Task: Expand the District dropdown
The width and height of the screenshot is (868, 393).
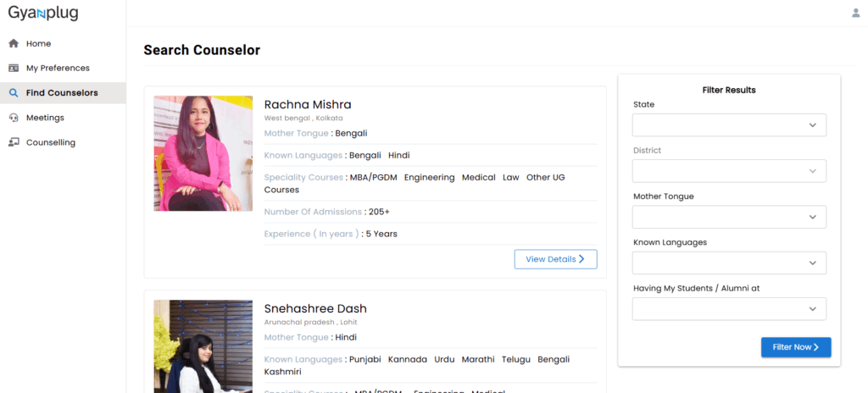Action: [729, 171]
